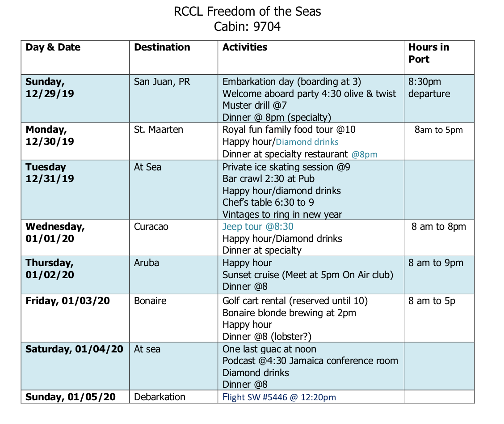
Task: Click the 'Diamond drinks' blue link text
Action: (307, 142)
